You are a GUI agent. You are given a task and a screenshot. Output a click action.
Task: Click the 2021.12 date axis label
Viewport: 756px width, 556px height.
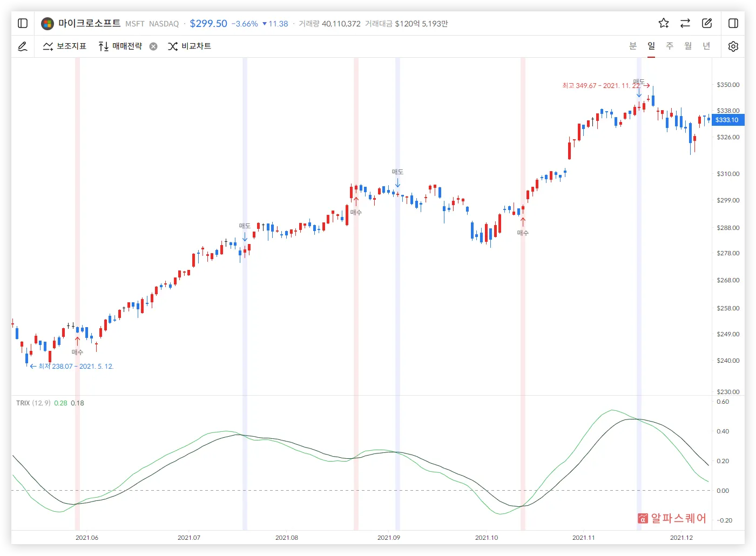click(x=681, y=538)
